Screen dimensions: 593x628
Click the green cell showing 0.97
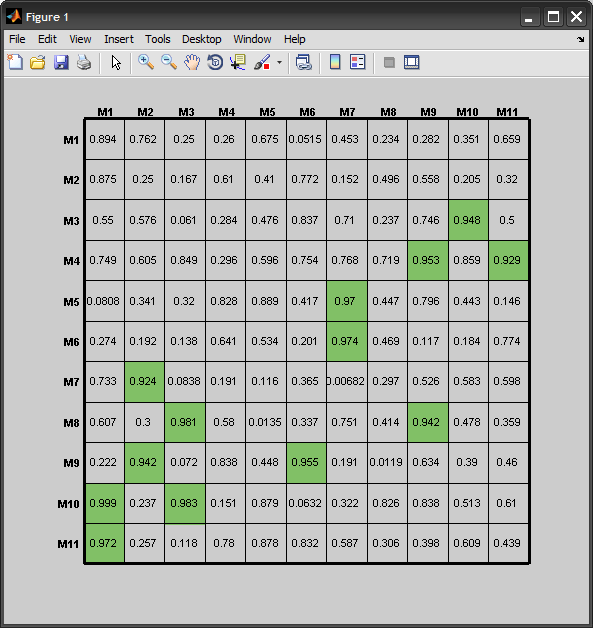click(347, 301)
